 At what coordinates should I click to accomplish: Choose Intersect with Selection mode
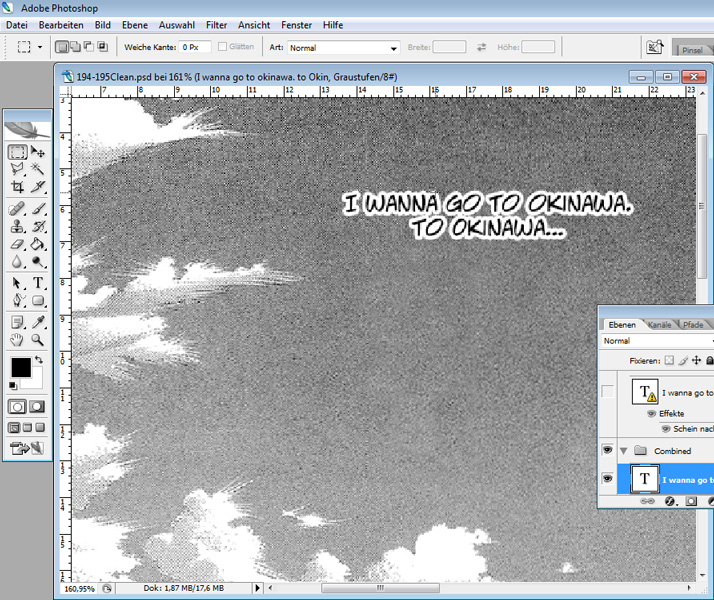point(102,47)
